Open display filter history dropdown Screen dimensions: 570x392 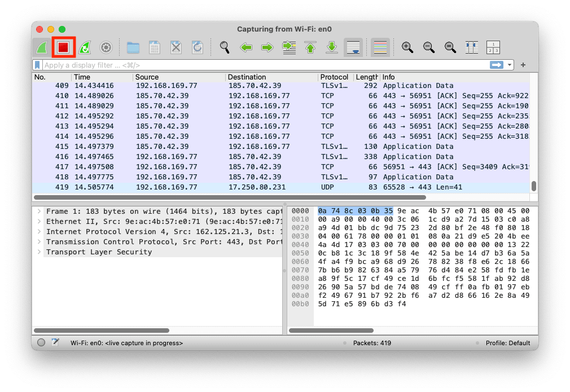[x=510, y=65]
